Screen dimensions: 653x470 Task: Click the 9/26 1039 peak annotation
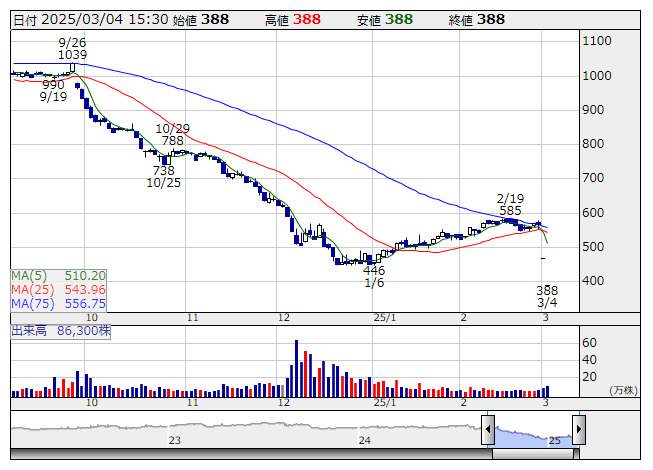click(x=72, y=49)
